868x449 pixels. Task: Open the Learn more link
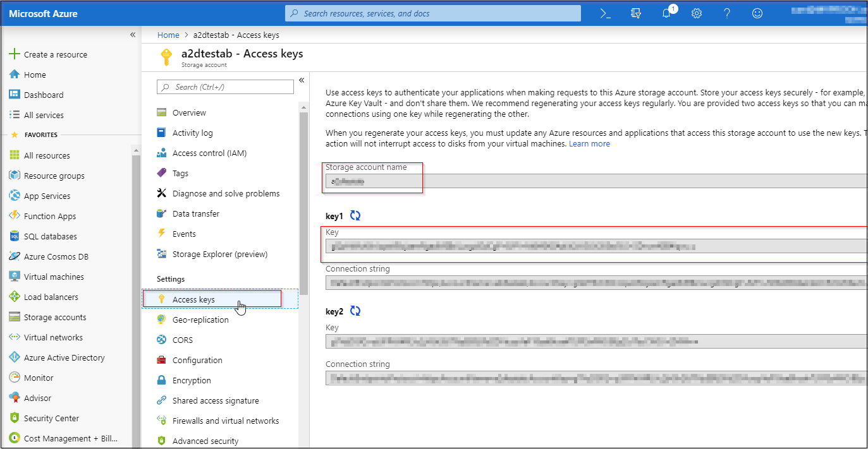tap(589, 144)
